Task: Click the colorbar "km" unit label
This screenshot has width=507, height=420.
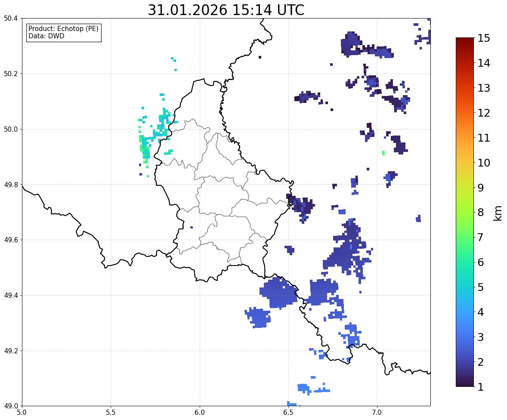Action: point(498,213)
